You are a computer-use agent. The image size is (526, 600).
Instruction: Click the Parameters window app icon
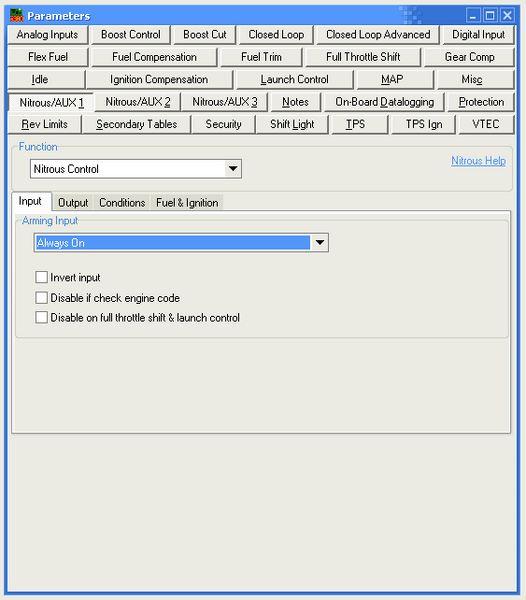tap(16, 15)
